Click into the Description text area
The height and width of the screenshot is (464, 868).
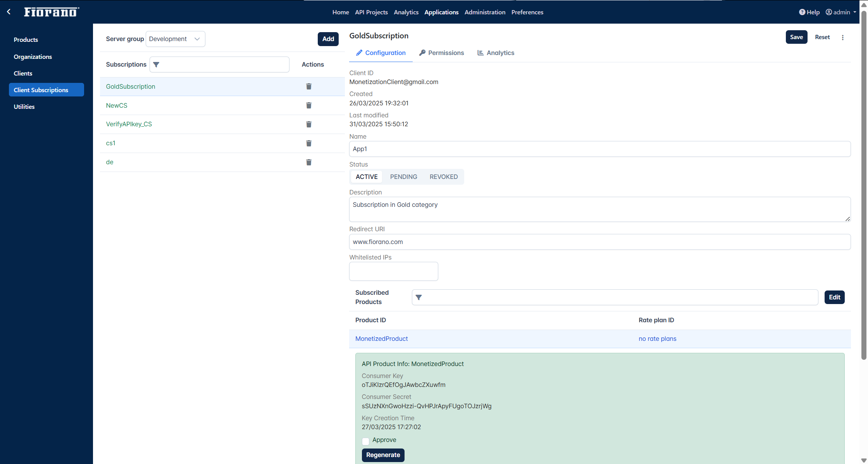[600, 210]
